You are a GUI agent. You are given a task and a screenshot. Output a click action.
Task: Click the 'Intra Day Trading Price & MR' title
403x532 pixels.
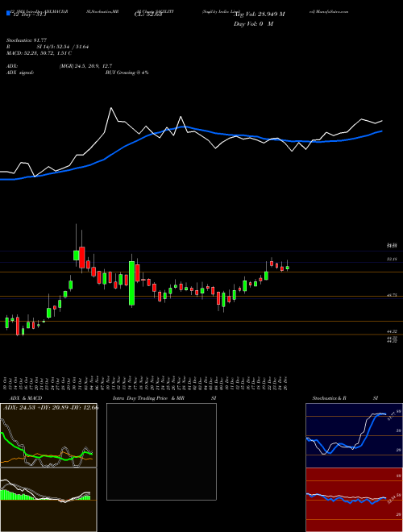point(148,398)
